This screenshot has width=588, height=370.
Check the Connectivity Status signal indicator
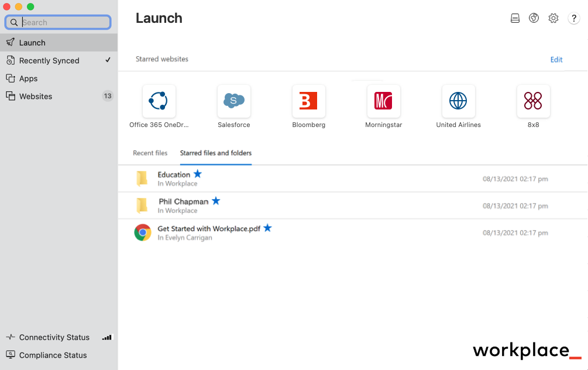(106, 337)
